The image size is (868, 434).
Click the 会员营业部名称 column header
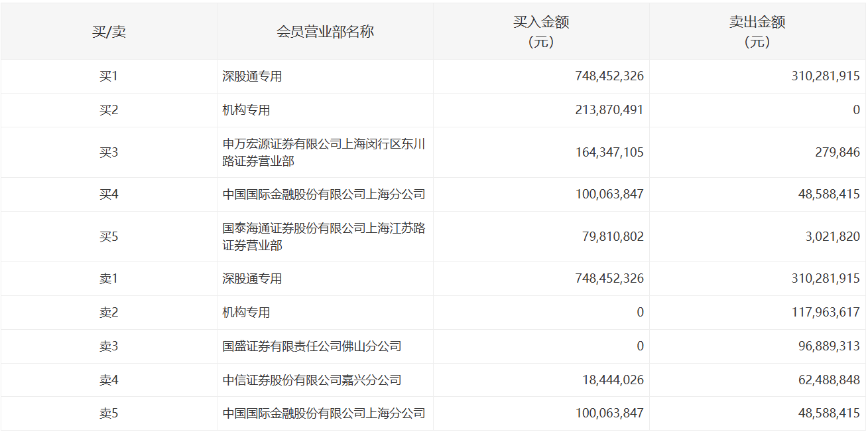click(x=325, y=32)
